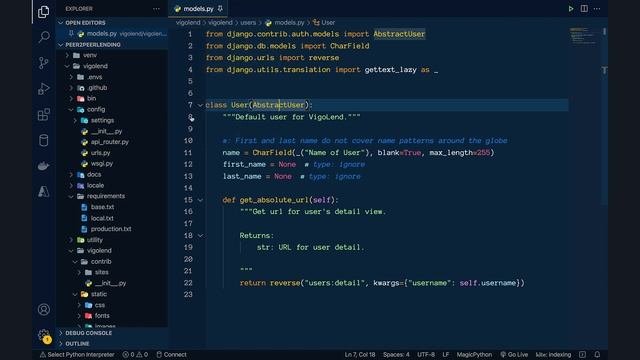
Task: Open the Source Control view
Action: [44, 63]
